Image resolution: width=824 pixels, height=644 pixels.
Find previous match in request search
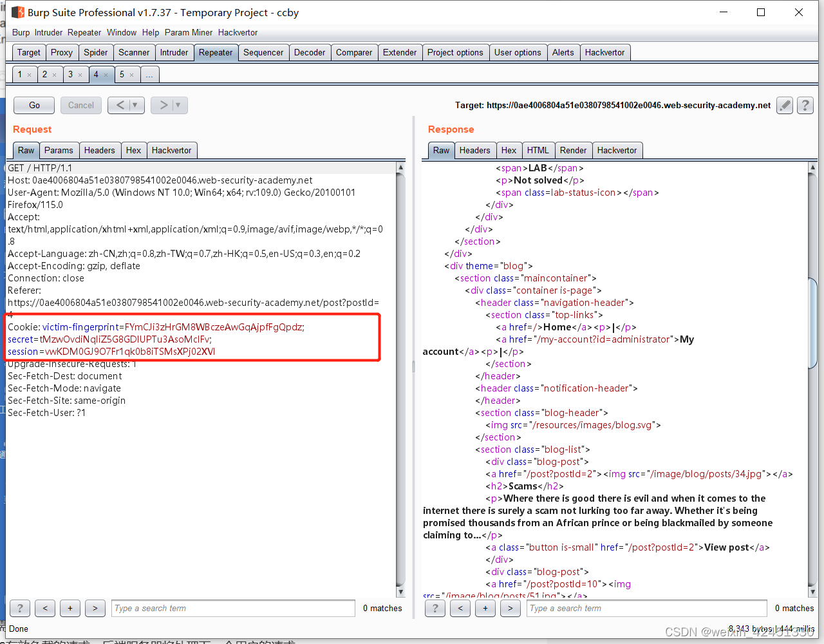[x=45, y=608]
